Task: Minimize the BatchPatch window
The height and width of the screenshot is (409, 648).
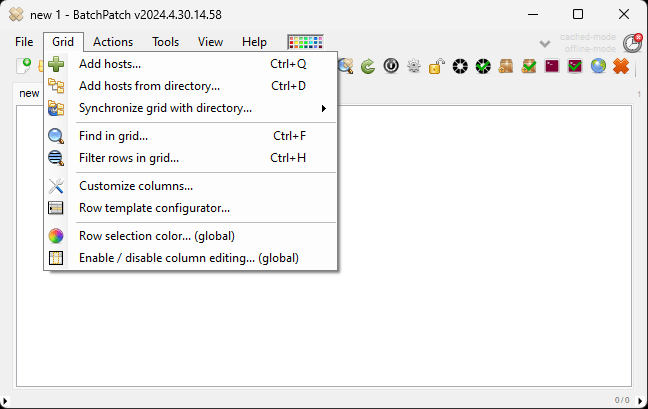Action: coord(533,14)
